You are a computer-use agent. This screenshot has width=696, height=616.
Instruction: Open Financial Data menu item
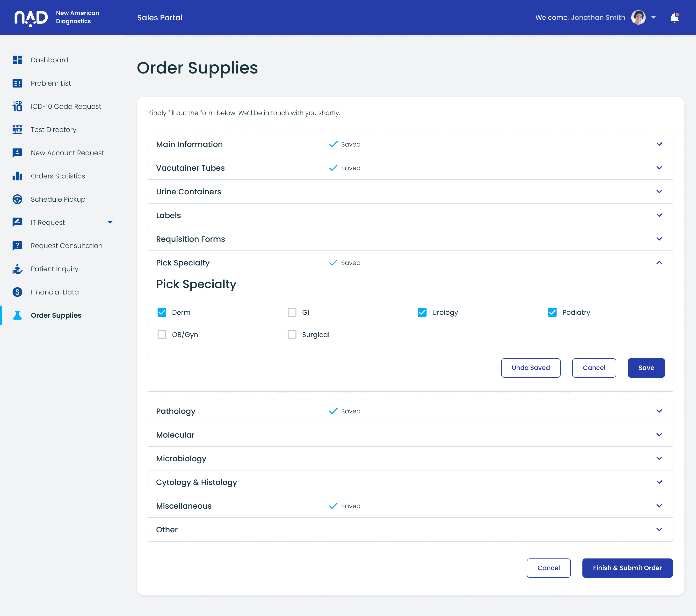(54, 292)
